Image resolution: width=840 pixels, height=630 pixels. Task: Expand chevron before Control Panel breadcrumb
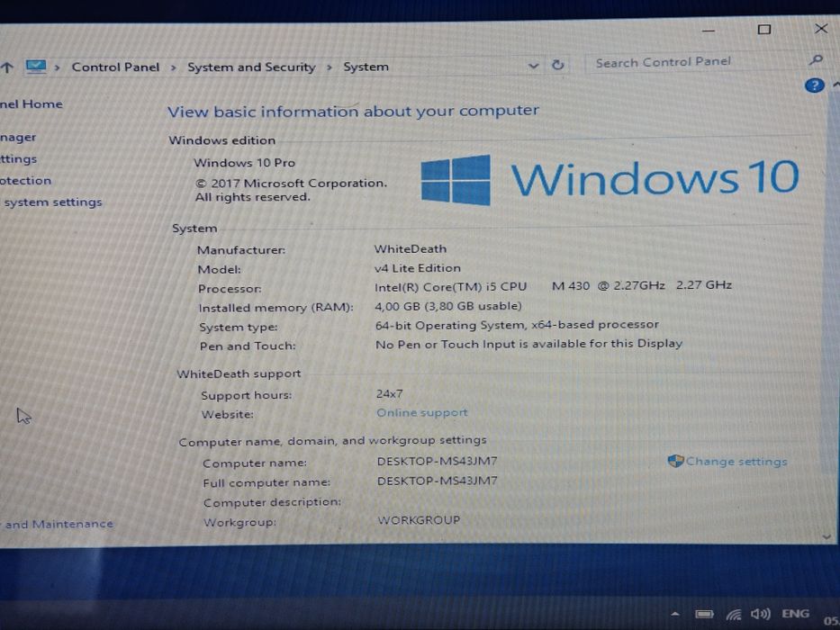[x=58, y=67]
